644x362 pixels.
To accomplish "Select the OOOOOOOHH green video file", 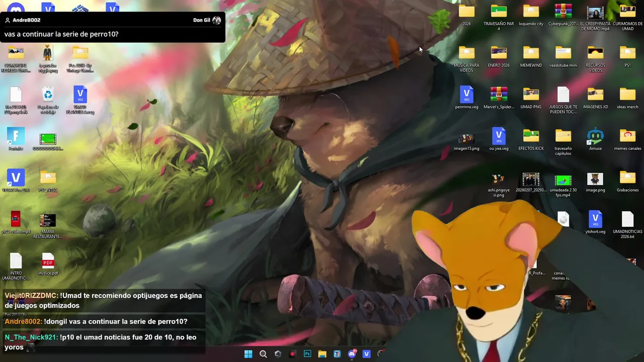I will click(x=48, y=141).
